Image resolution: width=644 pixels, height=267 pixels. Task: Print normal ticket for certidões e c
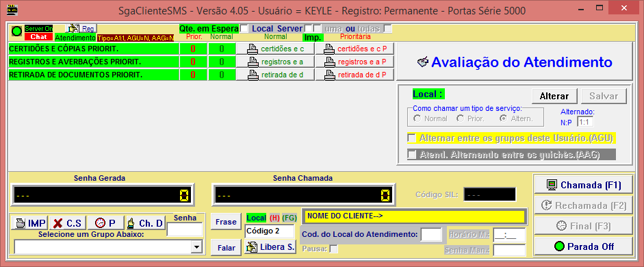[x=276, y=49]
